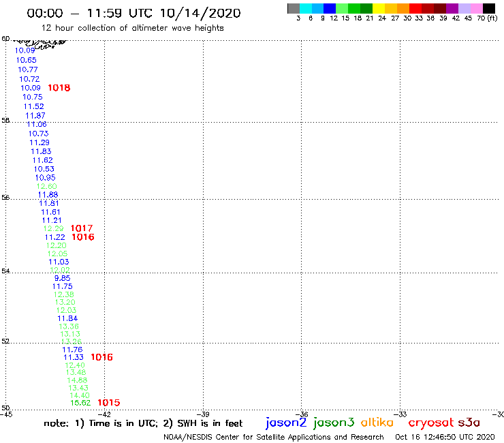Click the red pressure value 1018

[x=59, y=88]
